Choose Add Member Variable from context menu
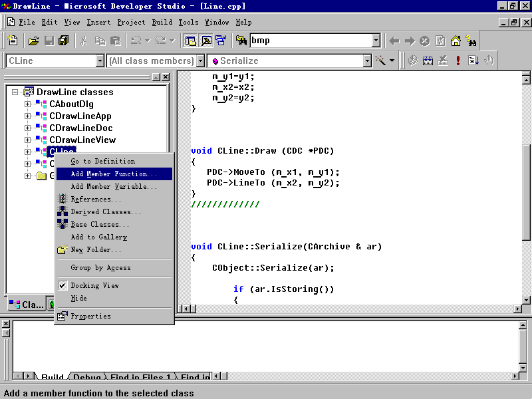532x399 pixels. pyautogui.click(x=114, y=187)
